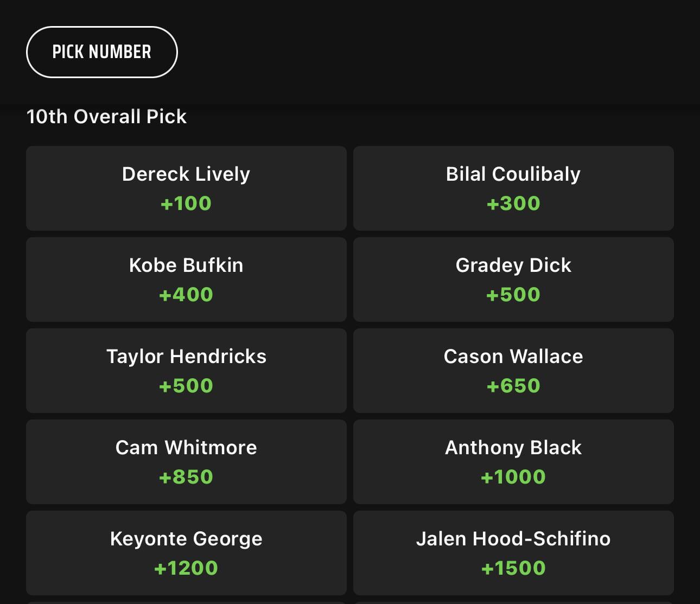Click the 10th Overall Pick heading

[x=106, y=117]
